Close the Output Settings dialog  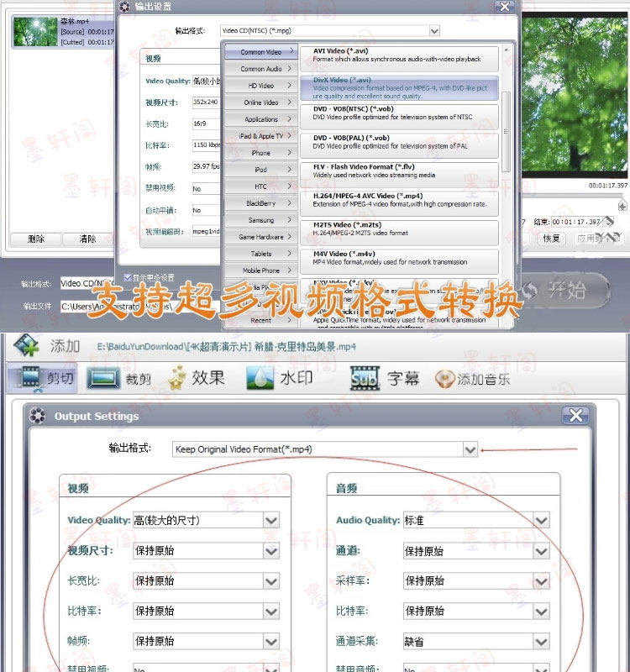tap(575, 415)
